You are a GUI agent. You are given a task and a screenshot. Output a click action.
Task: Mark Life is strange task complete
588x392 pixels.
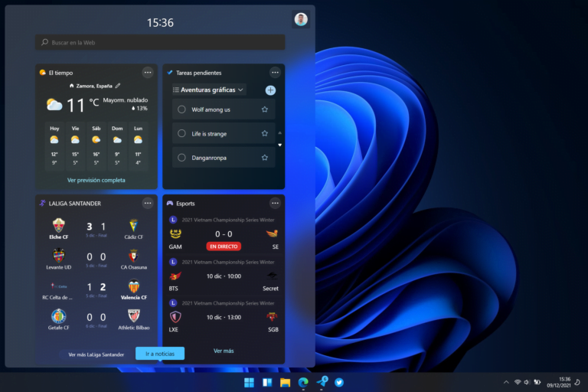(x=181, y=133)
